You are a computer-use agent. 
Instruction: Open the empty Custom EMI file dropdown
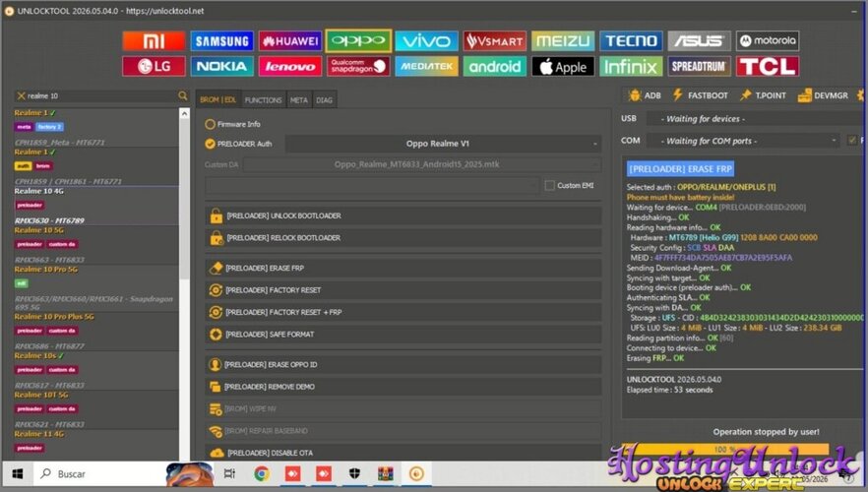click(372, 185)
